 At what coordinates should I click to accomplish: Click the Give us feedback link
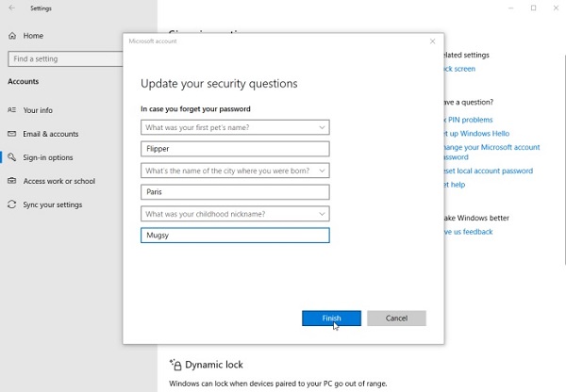click(469, 232)
